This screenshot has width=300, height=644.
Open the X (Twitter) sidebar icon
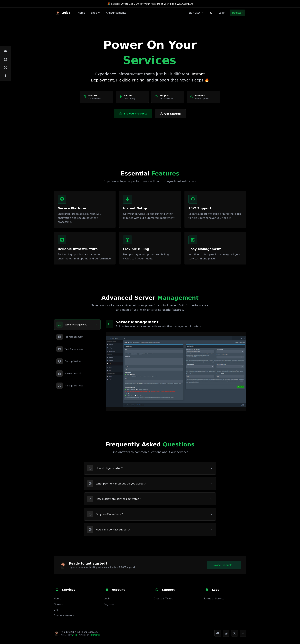(5, 68)
